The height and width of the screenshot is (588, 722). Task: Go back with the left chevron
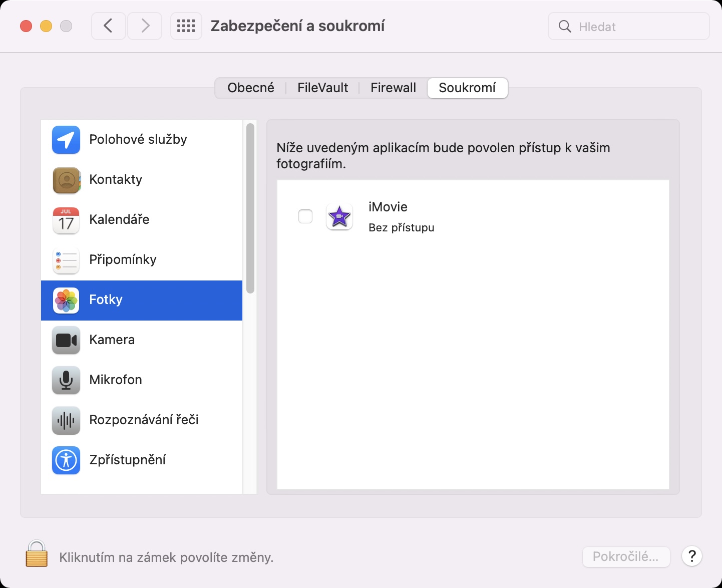(x=108, y=26)
